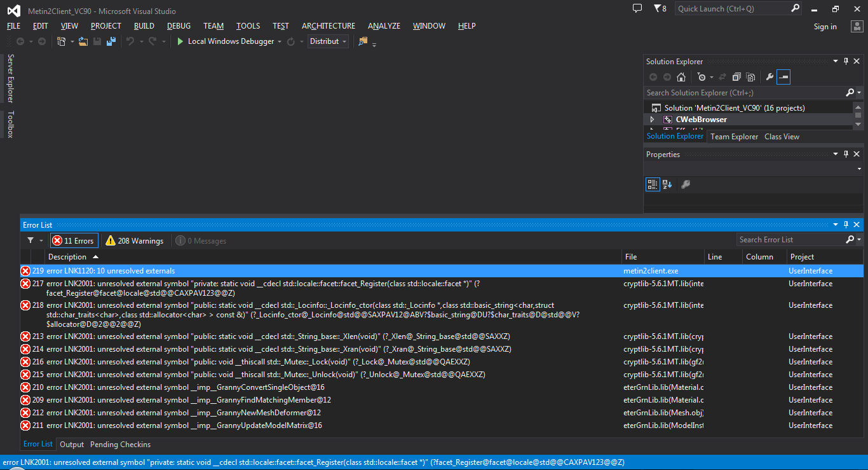
Task: Open the Solution Explorer window options dropdown
Action: pos(836,61)
